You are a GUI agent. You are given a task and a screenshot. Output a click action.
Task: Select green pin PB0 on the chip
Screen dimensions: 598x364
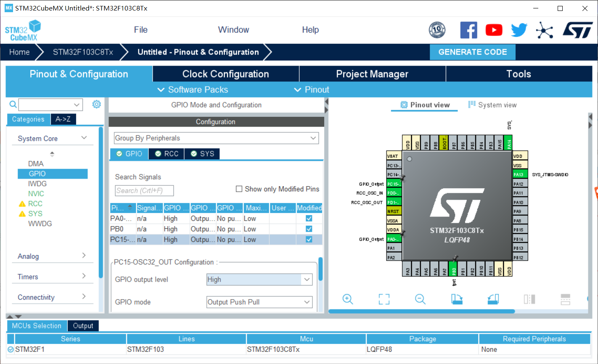(454, 269)
